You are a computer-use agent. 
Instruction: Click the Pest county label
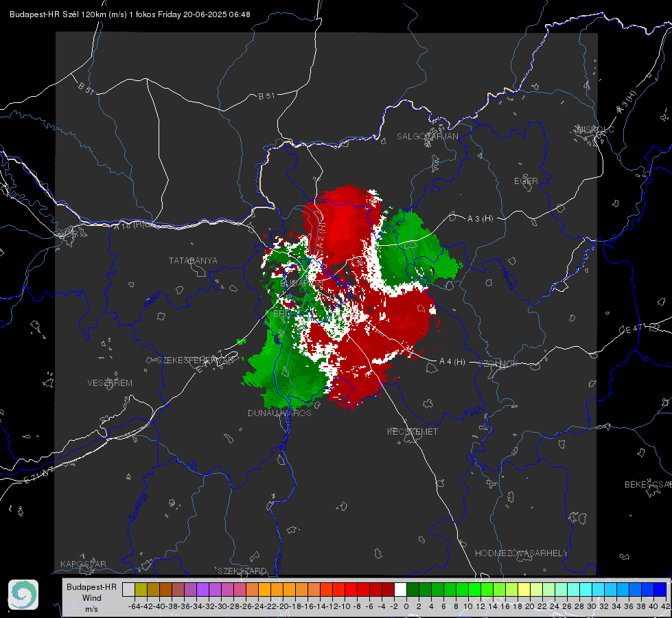point(472,413)
